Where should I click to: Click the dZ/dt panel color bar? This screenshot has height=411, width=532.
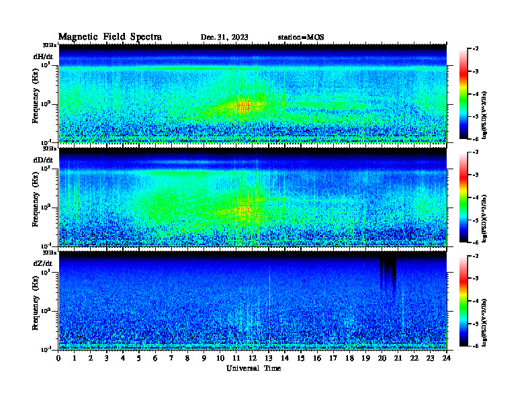point(463,301)
